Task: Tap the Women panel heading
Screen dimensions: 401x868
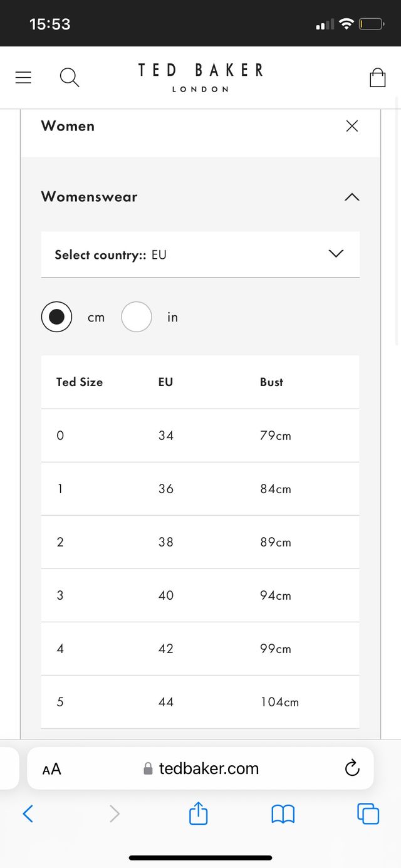Action: pos(68,126)
